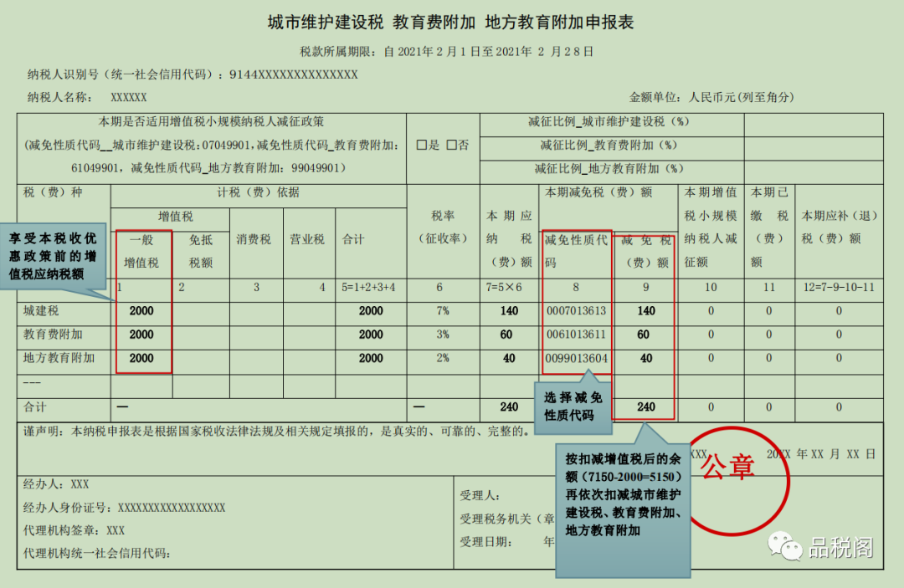Select the 代理机构统一社会信用代码 label
The height and width of the screenshot is (588, 904).
[97, 554]
